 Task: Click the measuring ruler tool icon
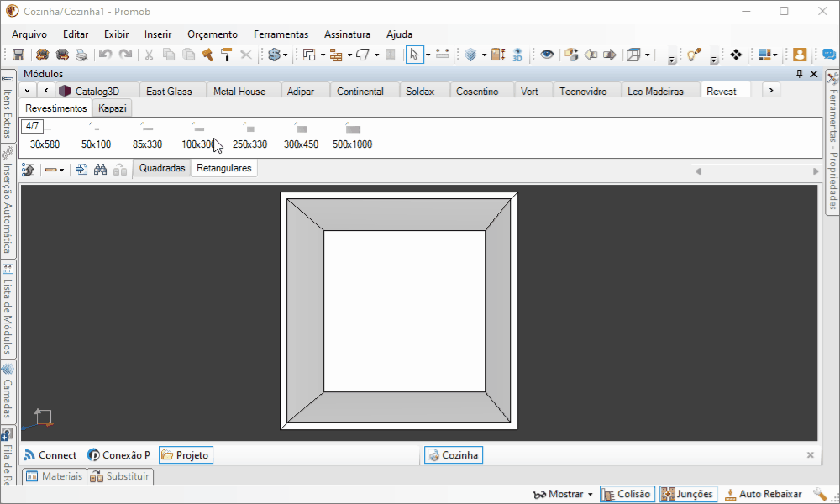[x=443, y=54]
